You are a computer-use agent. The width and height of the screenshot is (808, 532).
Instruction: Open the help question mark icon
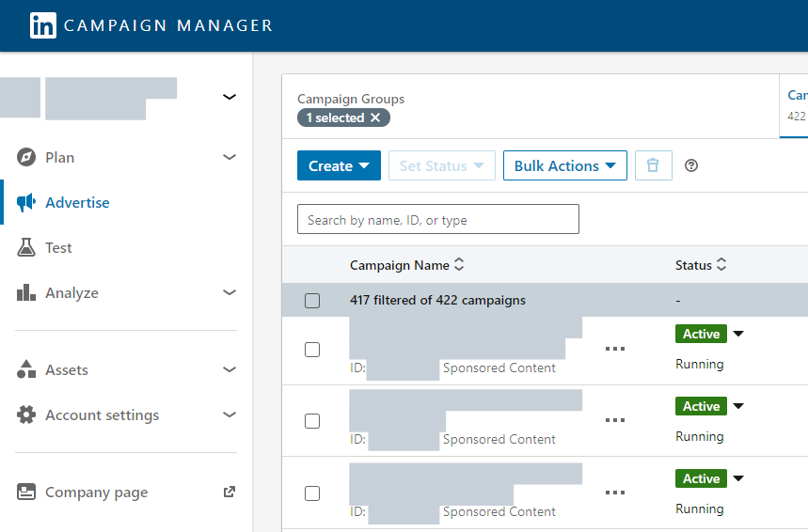pyautogui.click(x=691, y=165)
